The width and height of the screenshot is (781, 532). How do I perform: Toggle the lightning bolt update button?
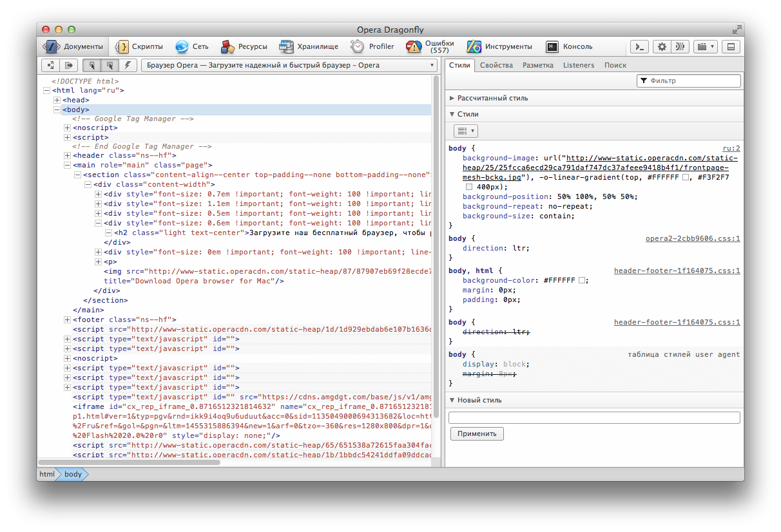[x=128, y=65]
